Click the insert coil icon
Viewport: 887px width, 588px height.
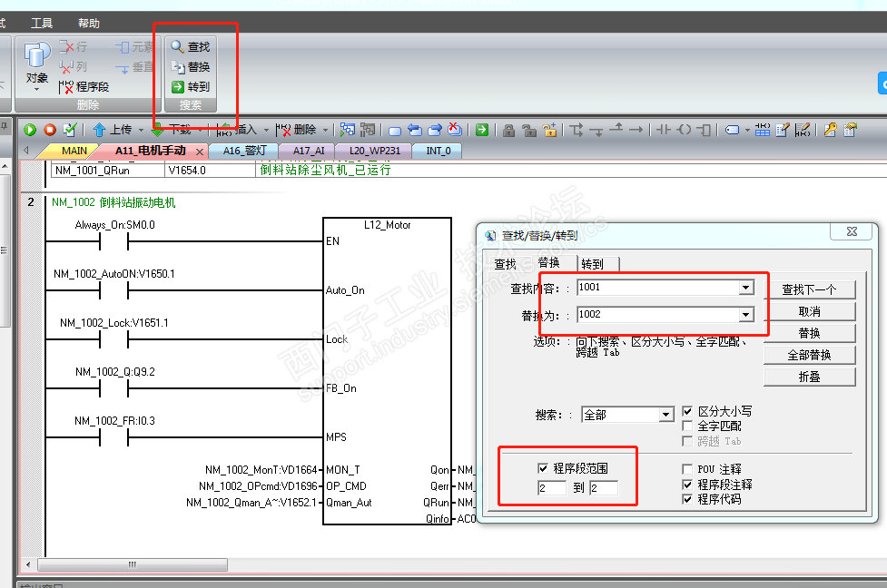click(684, 130)
